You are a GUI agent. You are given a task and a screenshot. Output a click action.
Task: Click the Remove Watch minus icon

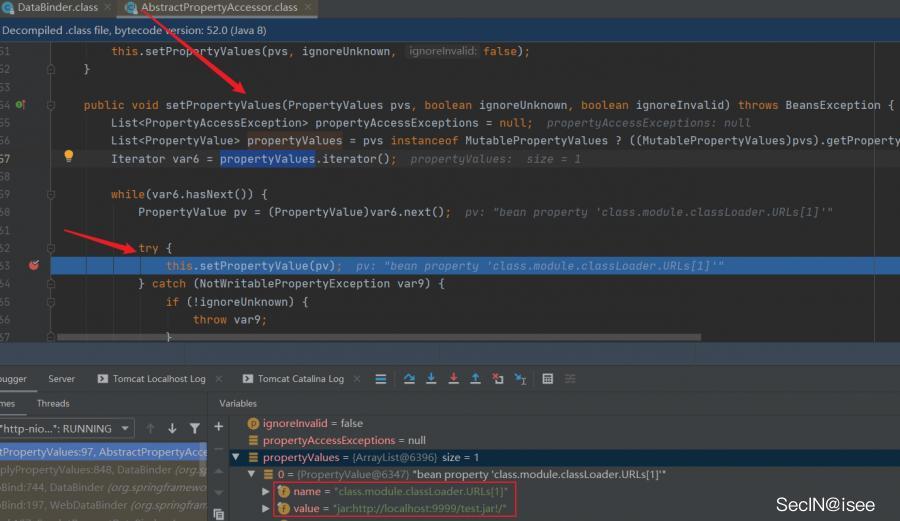point(219,449)
